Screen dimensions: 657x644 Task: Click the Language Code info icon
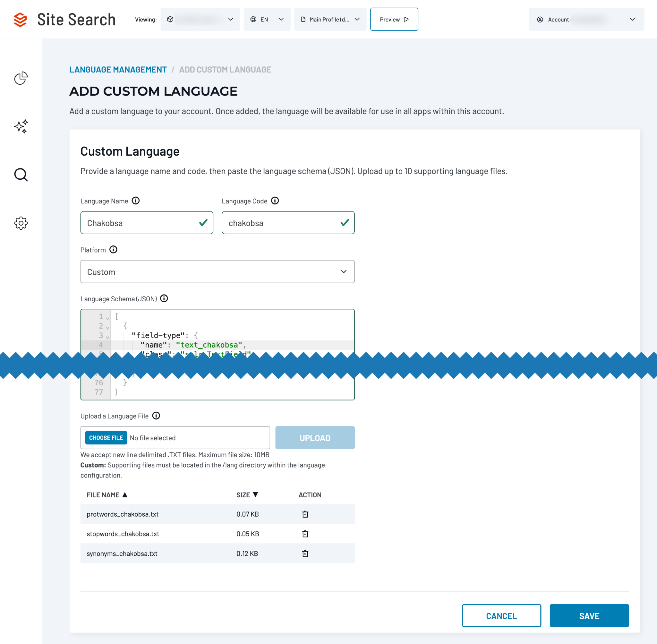pyautogui.click(x=275, y=201)
